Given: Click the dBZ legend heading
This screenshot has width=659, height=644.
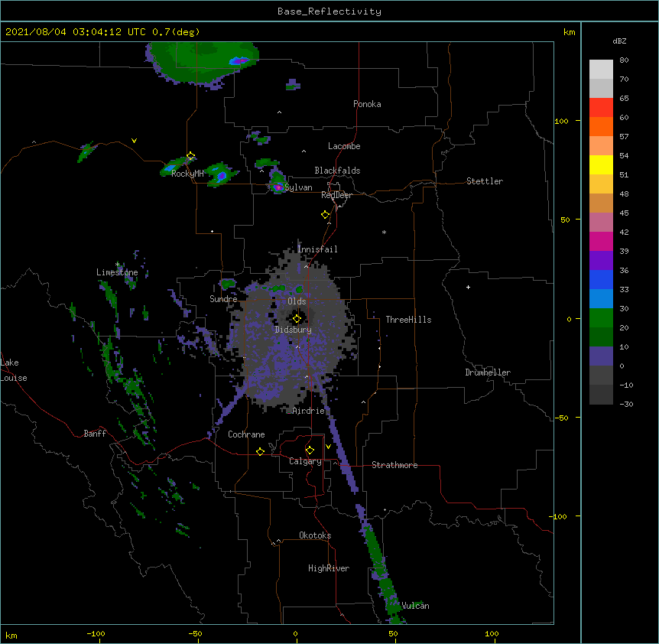Looking at the screenshot, I should pos(619,41).
